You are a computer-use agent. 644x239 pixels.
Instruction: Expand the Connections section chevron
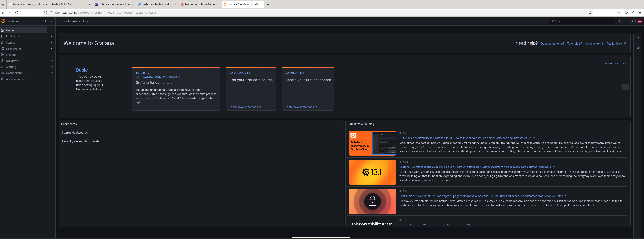pyautogui.click(x=52, y=73)
